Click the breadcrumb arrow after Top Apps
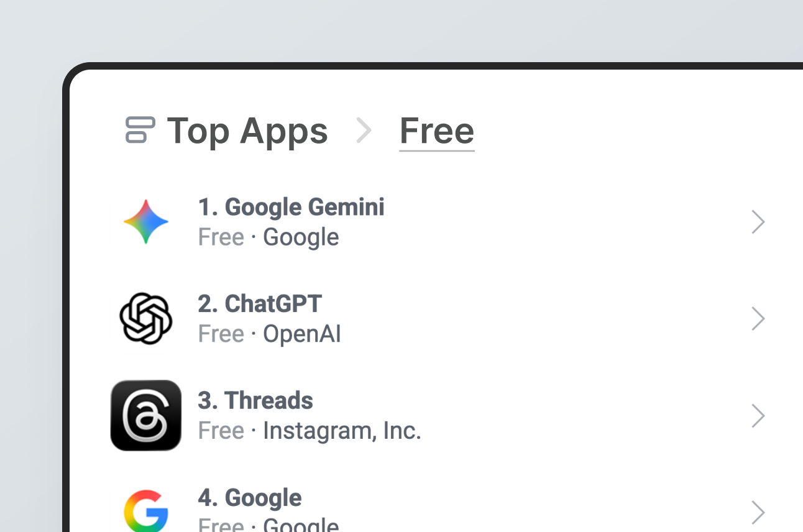 (x=364, y=131)
